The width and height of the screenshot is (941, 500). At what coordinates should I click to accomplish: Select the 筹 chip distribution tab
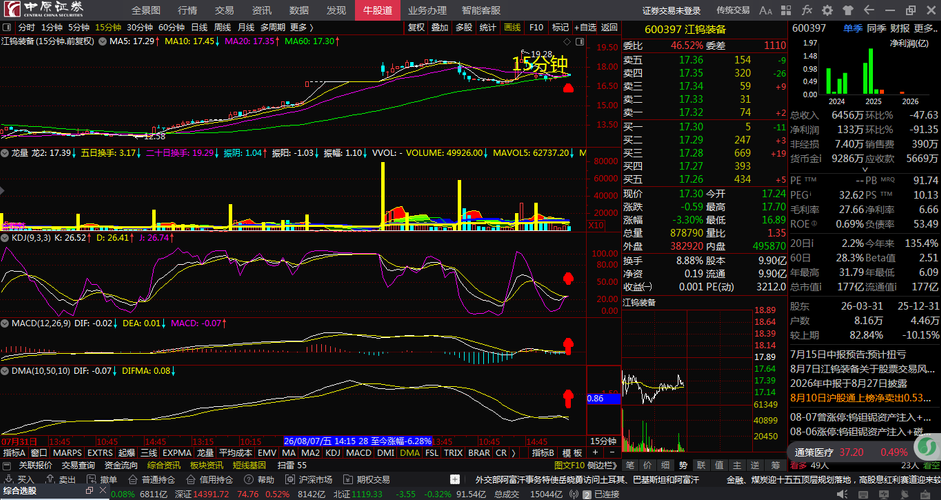click(775, 465)
